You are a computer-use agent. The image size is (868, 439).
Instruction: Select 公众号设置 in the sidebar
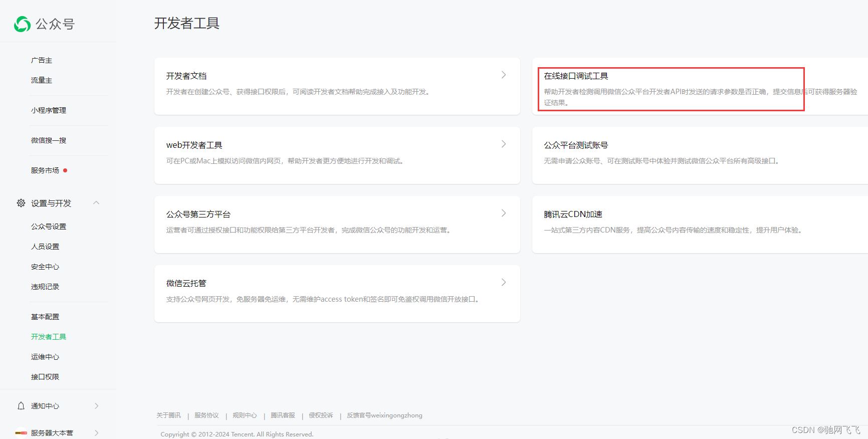point(49,227)
